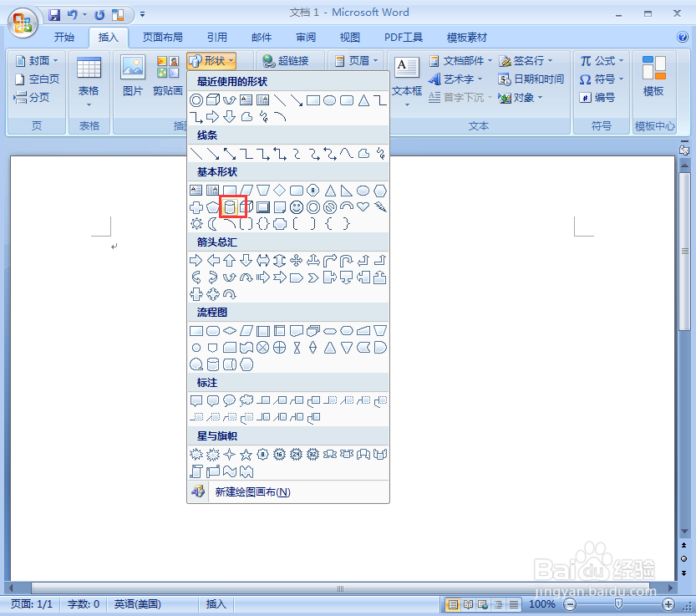Select the no-symbol shape in basic shapes
696x616 pixels.
pos(330,207)
